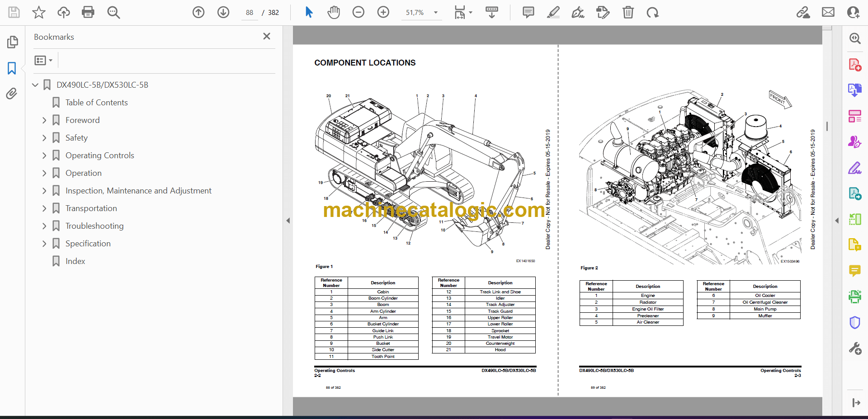Go to the Safety bookmark section
Screen dimensions: 868x419
[76, 138]
